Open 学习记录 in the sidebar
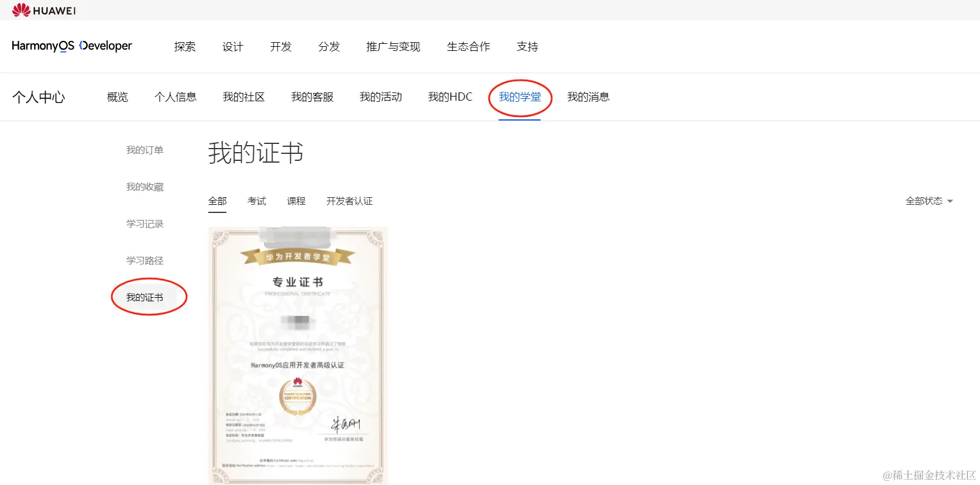The image size is (980, 485). 145,224
